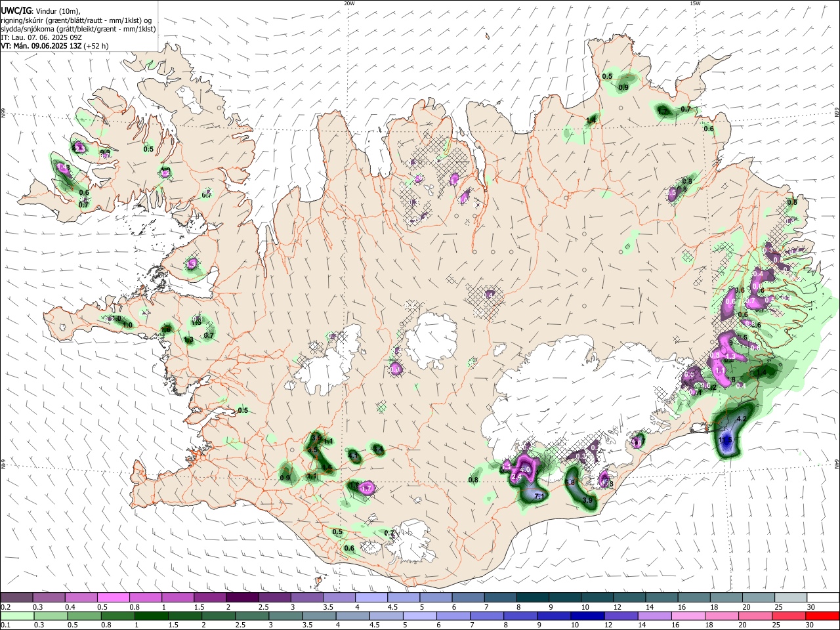Select the darkest purple swatch between 2 and 2.5
This screenshot has width=840, height=630.
pyautogui.click(x=241, y=598)
